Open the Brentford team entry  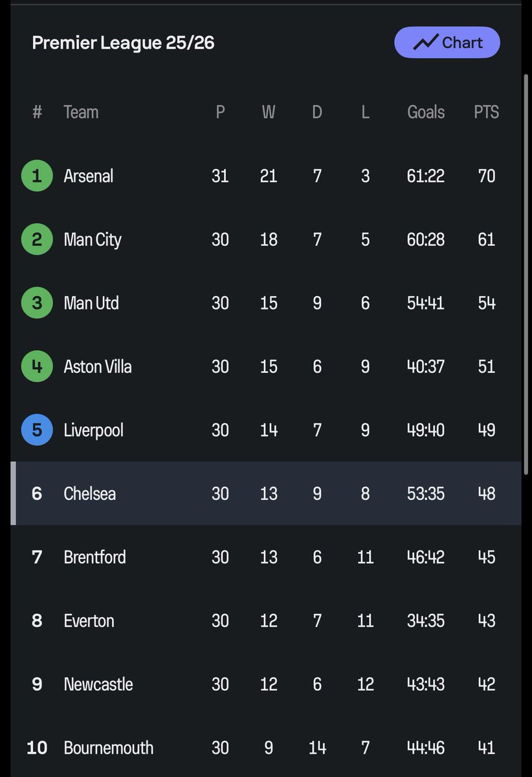(95, 557)
